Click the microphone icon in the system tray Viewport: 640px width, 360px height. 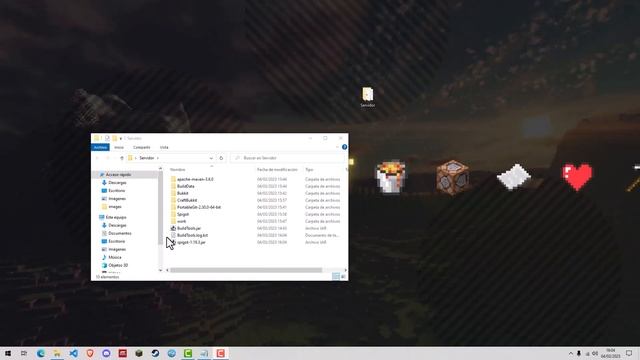point(579,353)
